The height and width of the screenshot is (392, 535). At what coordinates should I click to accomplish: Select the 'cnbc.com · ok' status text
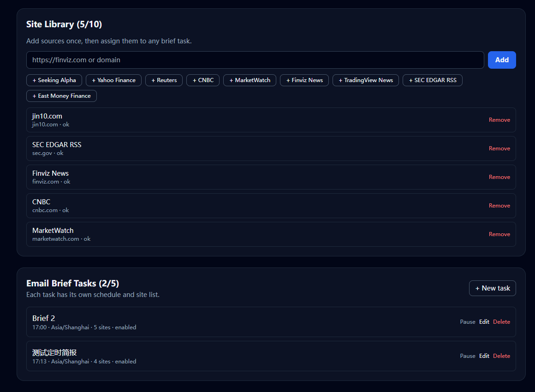pos(50,210)
